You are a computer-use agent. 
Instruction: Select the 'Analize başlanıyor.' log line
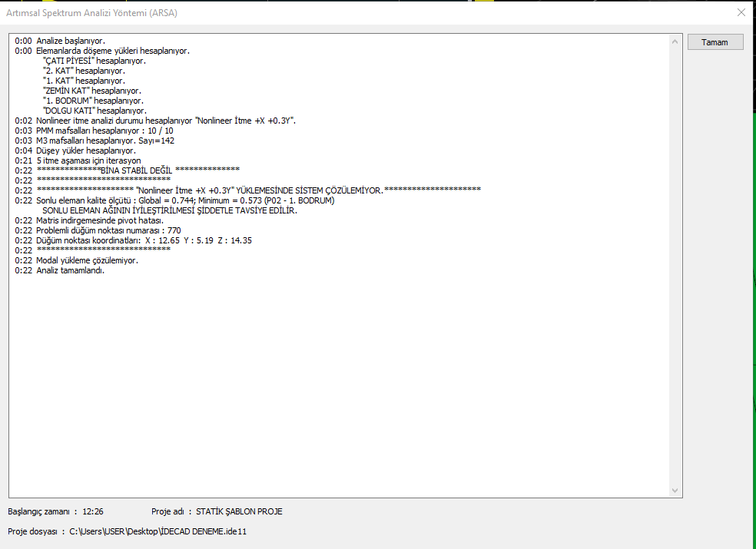(70, 41)
